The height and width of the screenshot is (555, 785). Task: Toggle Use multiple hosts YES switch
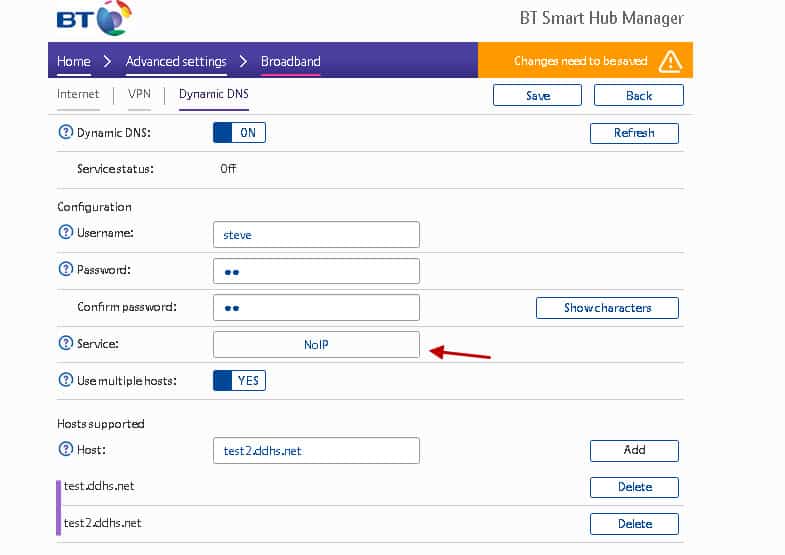(239, 380)
